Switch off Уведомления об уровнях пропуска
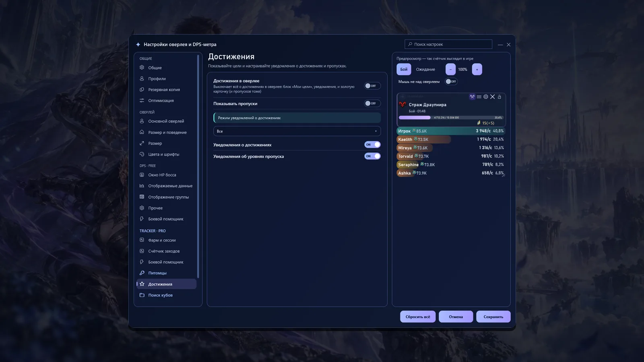644x362 pixels. (x=372, y=156)
